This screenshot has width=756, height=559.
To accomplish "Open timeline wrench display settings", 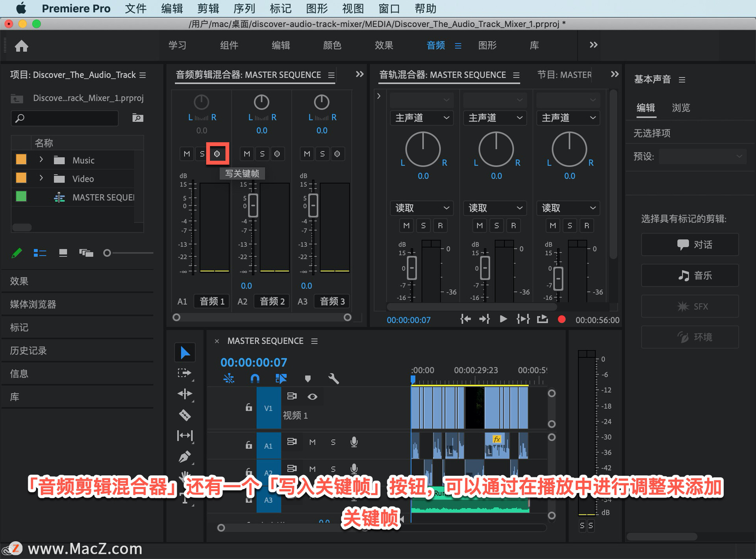I will coord(333,379).
